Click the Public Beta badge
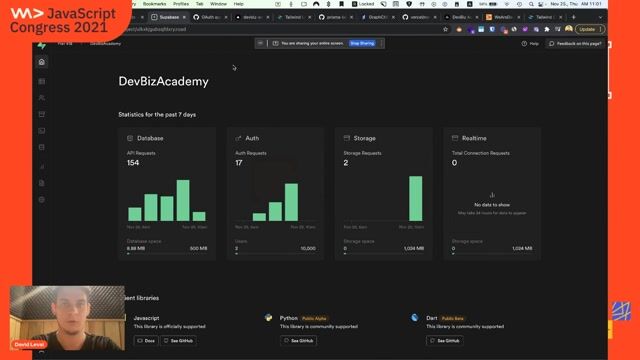The width and height of the screenshot is (640, 360). pos(453,318)
